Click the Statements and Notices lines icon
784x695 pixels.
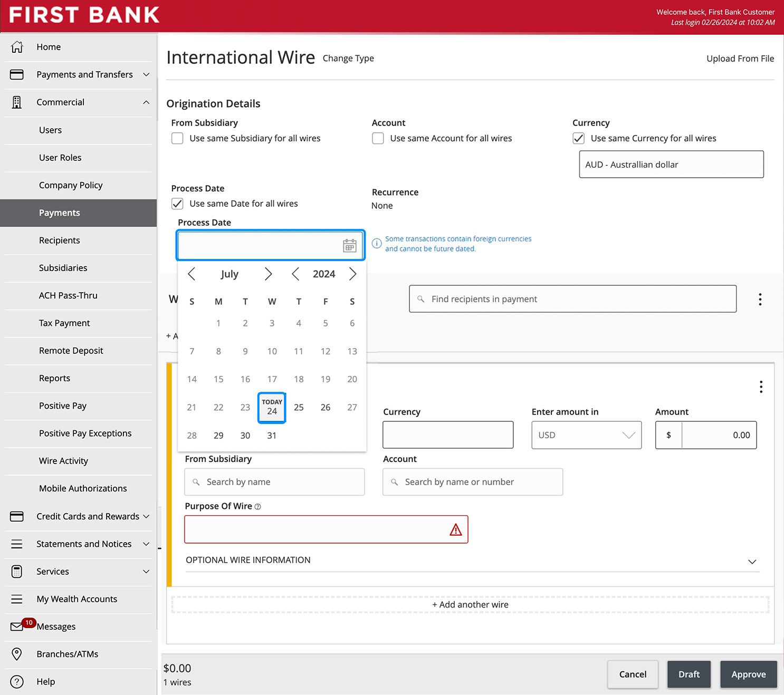coord(17,544)
